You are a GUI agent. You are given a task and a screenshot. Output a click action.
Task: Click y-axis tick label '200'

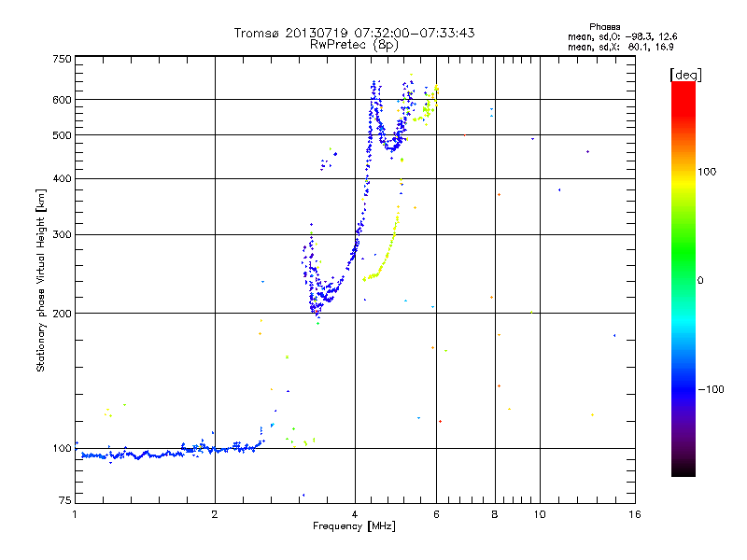pos(62,314)
